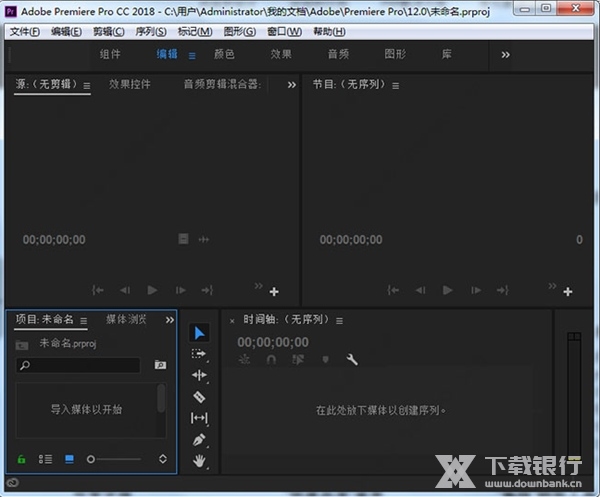Select the Razor tool
The image size is (600, 497).
point(199,397)
